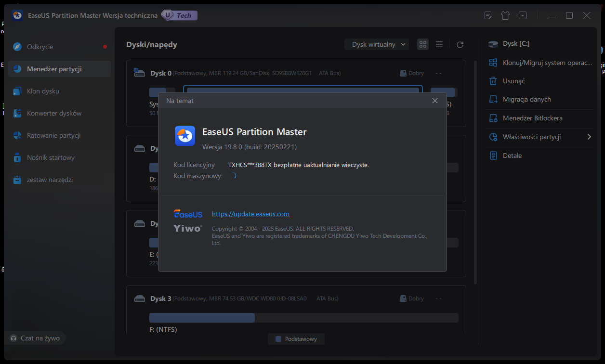Click the Ratowanie partycji icon
The image size is (605, 364).
[x=17, y=135]
